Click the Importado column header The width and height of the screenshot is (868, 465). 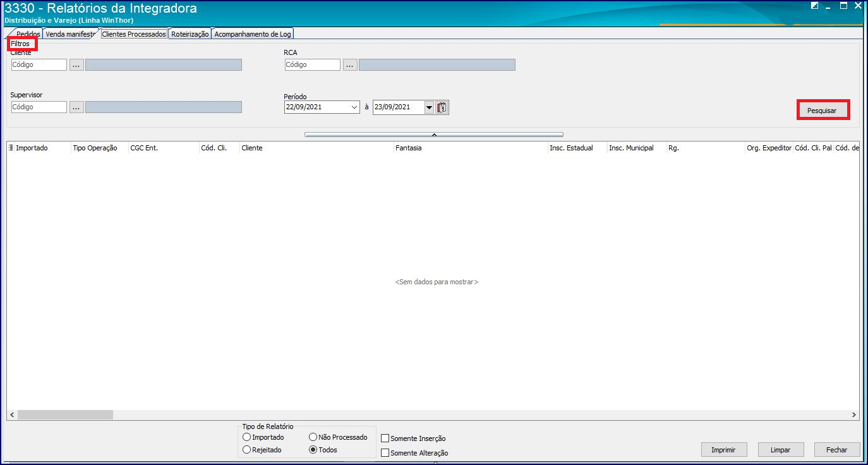pyautogui.click(x=42, y=148)
